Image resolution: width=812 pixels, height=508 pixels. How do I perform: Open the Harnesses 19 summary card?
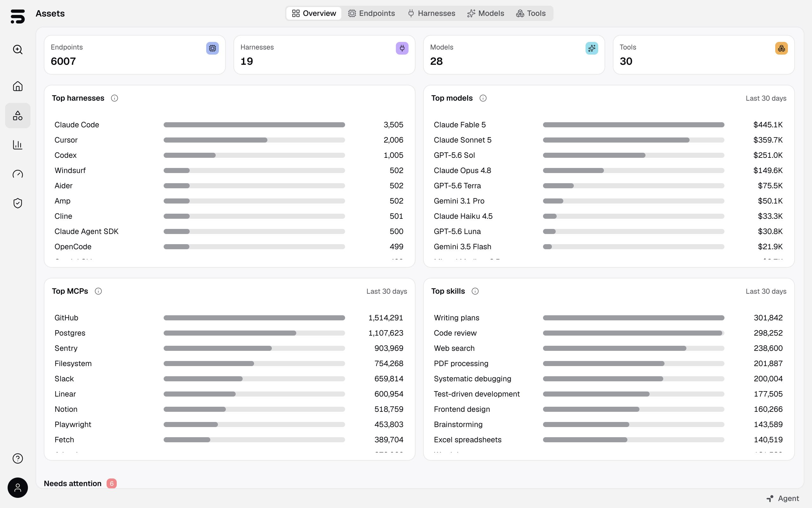(324, 55)
